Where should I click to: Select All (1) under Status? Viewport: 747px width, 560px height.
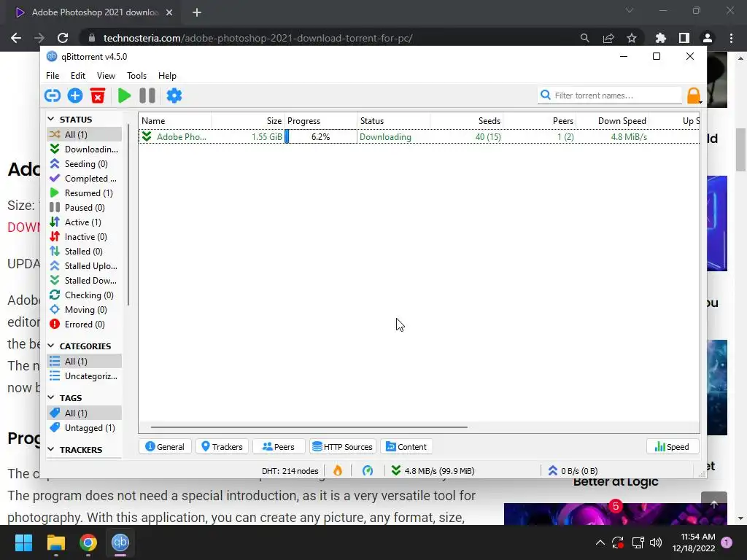tap(84, 134)
